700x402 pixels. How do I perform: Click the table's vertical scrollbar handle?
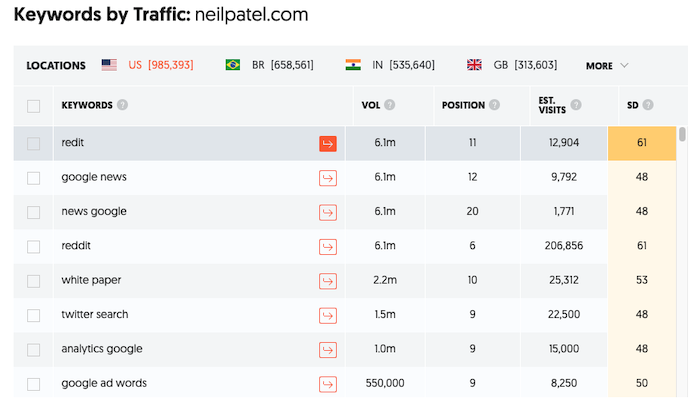682,134
